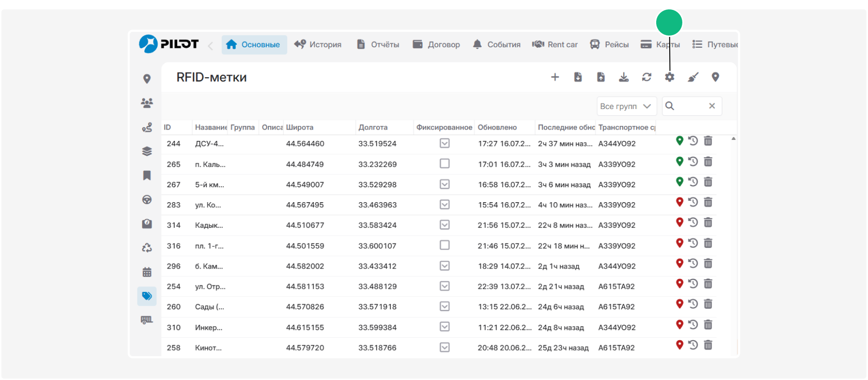Screen dimensions: 868x380
Task: Clear the search field with X
Action: pyautogui.click(x=712, y=106)
